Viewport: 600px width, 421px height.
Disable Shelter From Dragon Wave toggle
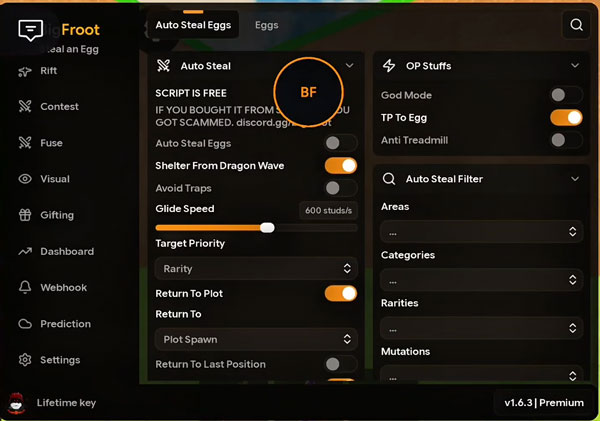[341, 166]
